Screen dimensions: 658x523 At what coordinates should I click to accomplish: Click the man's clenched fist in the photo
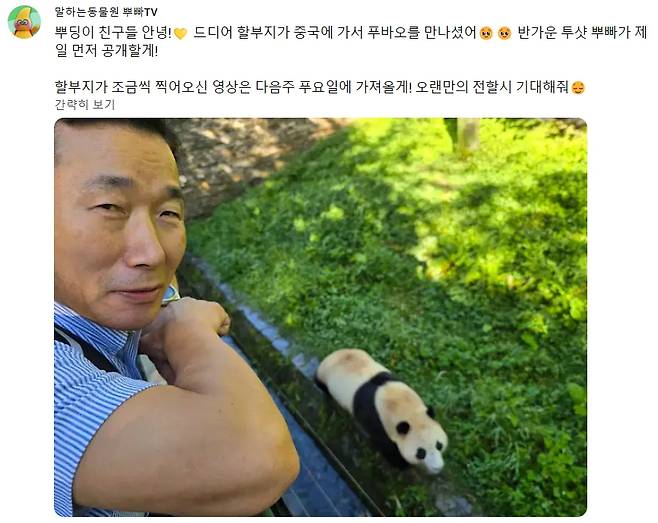pos(197,316)
